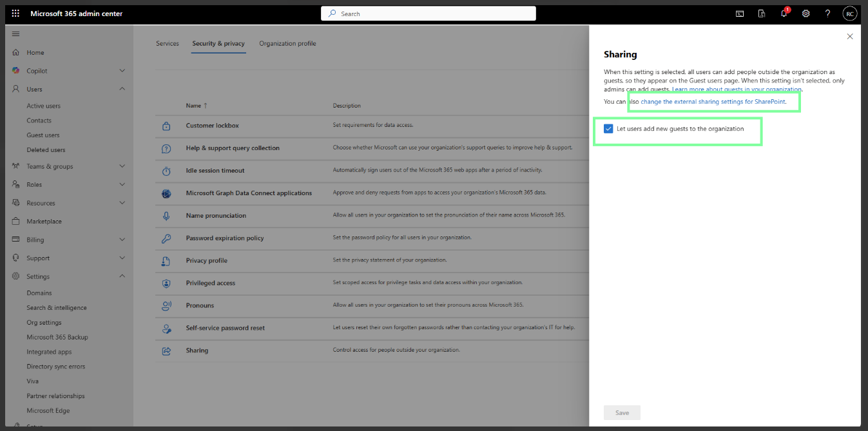
Task: Click the Name pronunciation microphone icon
Action: click(166, 216)
